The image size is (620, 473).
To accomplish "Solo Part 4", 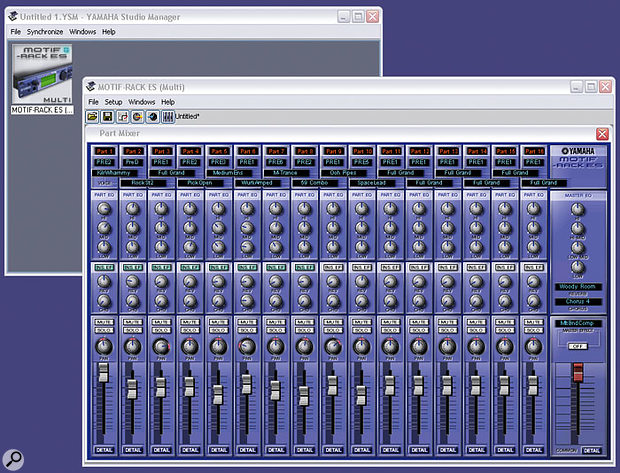I will click(x=190, y=330).
